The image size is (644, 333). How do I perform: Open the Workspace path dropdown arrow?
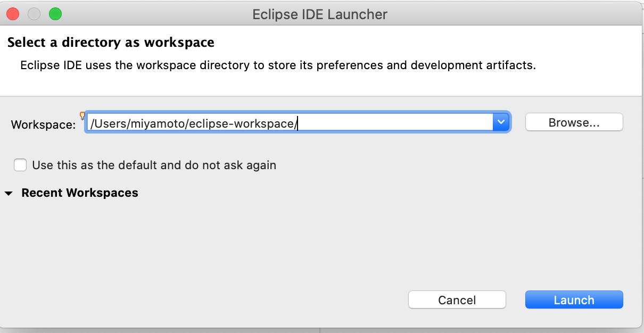point(501,122)
